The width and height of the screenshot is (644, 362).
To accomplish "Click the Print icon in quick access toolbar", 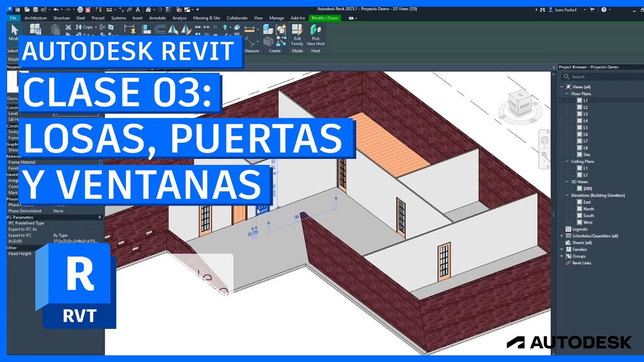I will [x=80, y=10].
